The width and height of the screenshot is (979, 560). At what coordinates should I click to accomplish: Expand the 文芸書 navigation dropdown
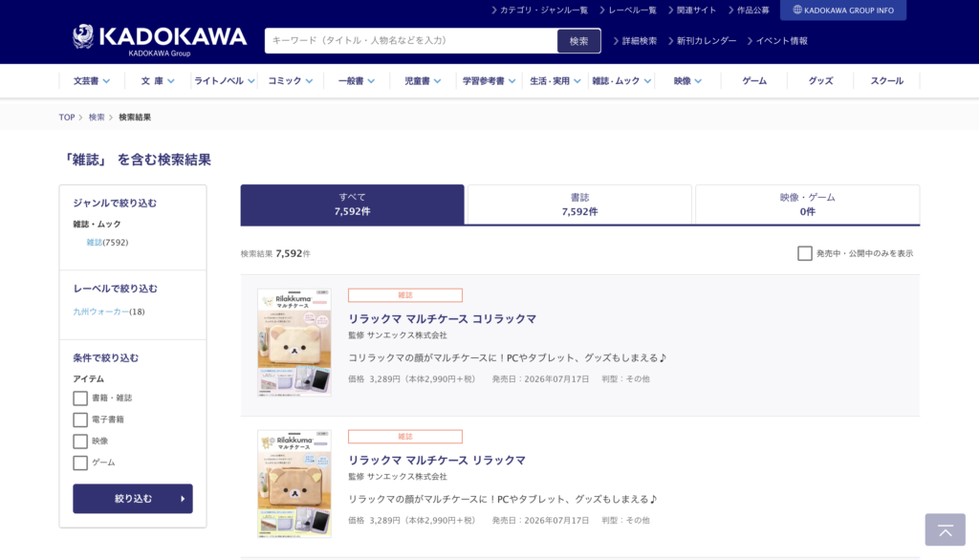92,81
